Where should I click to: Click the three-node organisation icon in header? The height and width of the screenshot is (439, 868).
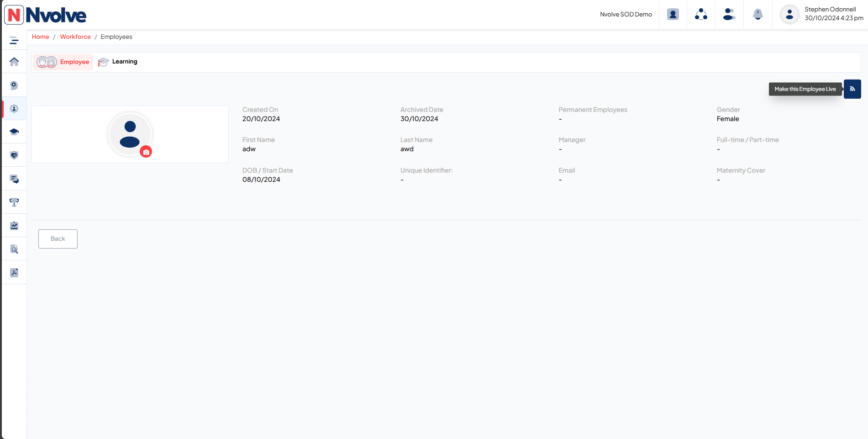(701, 15)
